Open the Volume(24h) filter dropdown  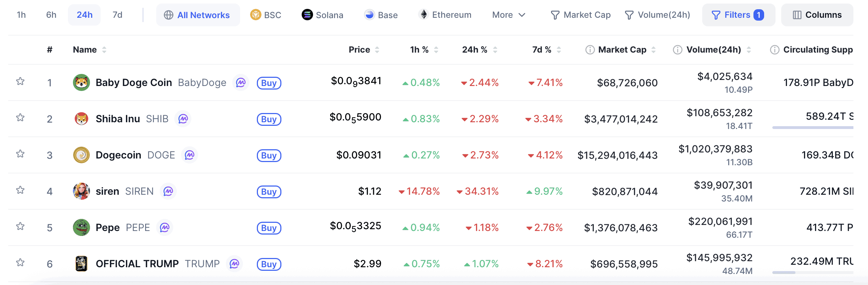coord(657,15)
